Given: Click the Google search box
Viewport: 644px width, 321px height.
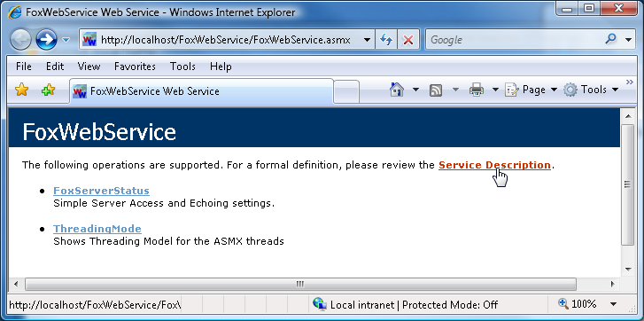Looking at the screenshot, I should click(514, 40).
